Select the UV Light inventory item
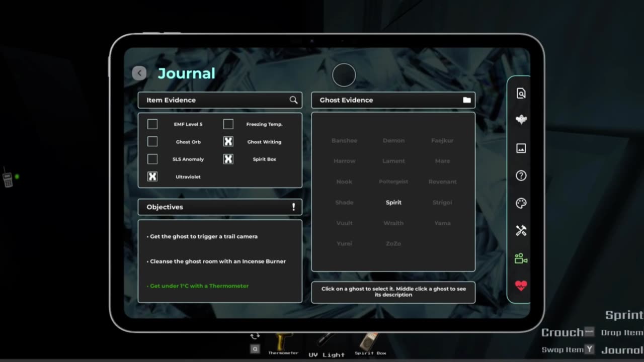Screen dimensions: 644x362 coord(326,345)
